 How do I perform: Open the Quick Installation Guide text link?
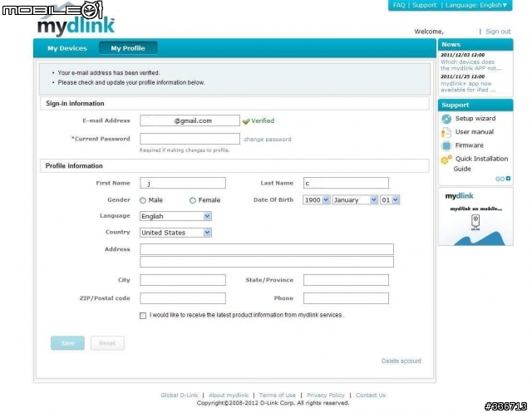480,164
